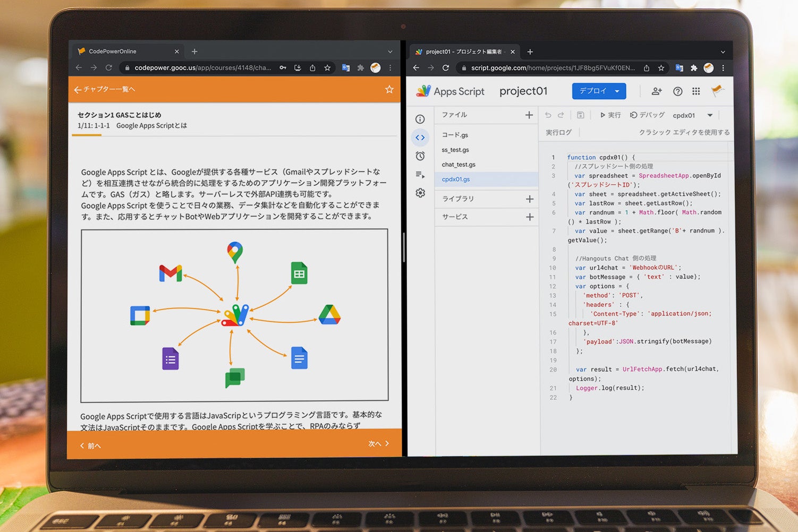This screenshot has height=532, width=798.
Task: Reload the CodePowerOnline page
Action: (109, 68)
